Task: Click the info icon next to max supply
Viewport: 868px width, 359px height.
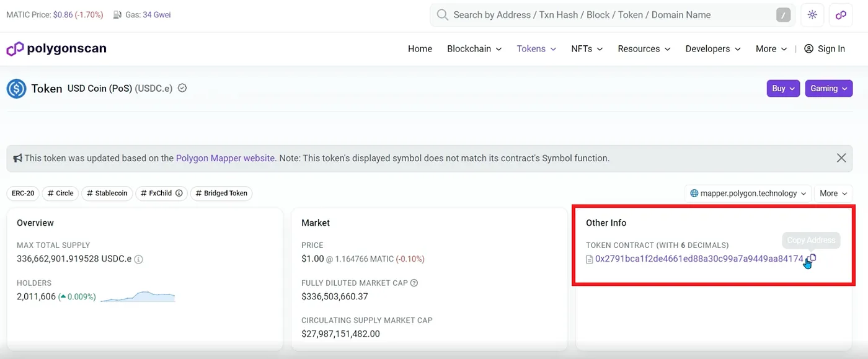Action: pyautogui.click(x=139, y=259)
